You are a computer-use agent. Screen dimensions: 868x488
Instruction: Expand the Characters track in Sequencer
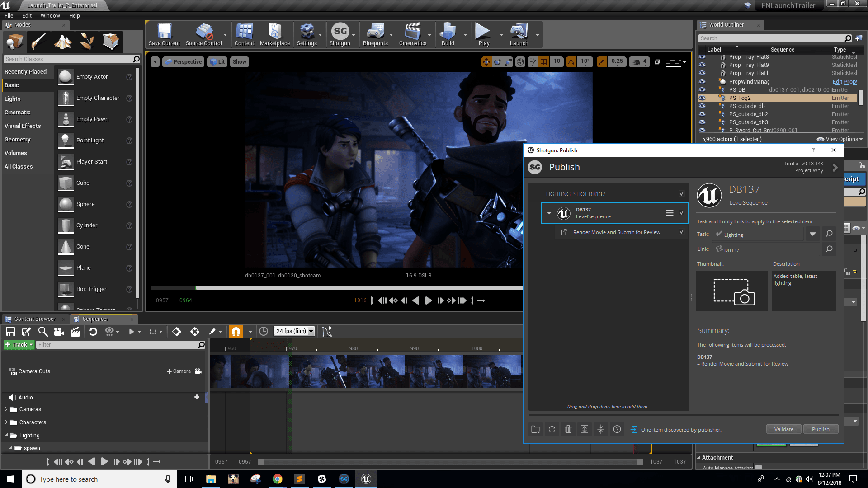[6, 422]
